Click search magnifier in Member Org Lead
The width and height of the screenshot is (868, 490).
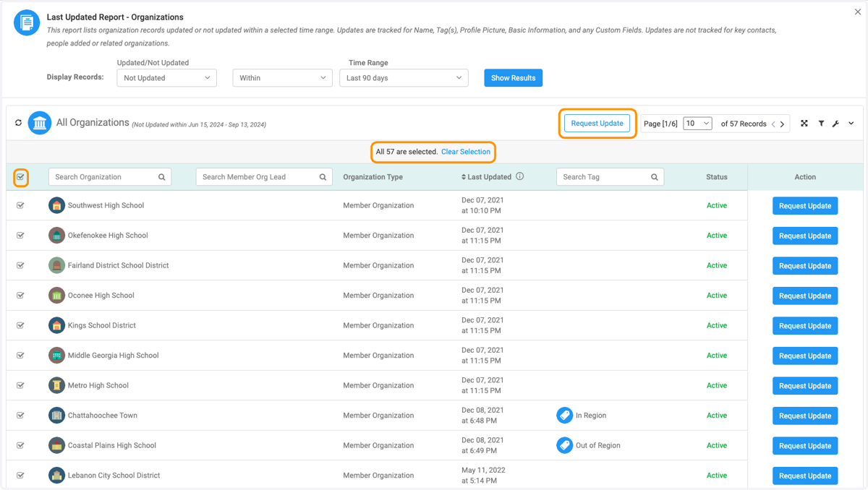(323, 177)
